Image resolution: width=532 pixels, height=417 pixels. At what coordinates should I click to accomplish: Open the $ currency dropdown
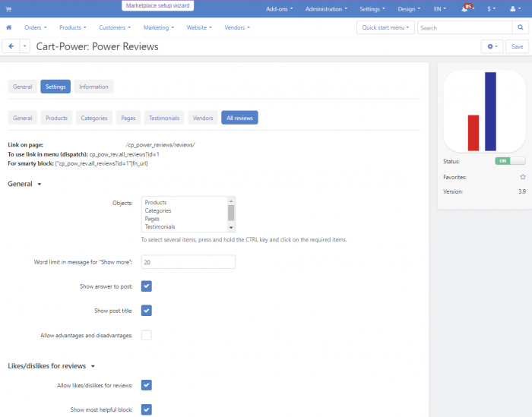(x=491, y=9)
